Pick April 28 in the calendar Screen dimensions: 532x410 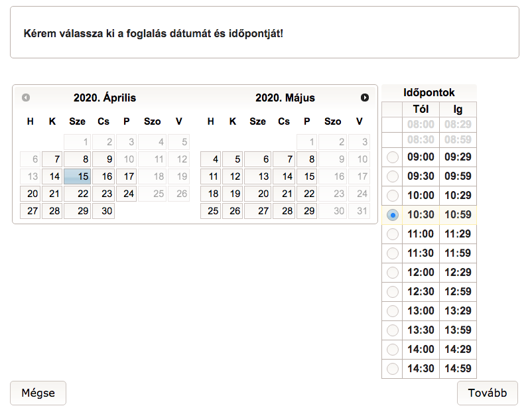(x=52, y=211)
